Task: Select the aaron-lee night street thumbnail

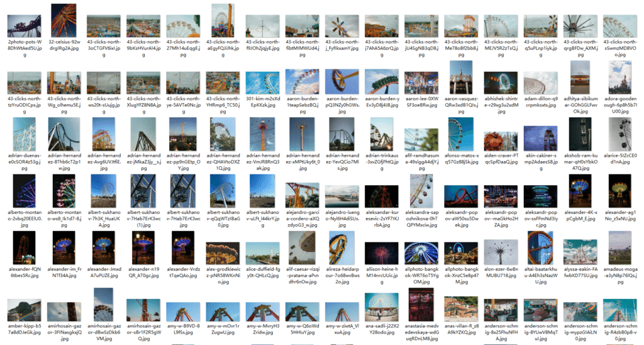Action: coord(421,83)
